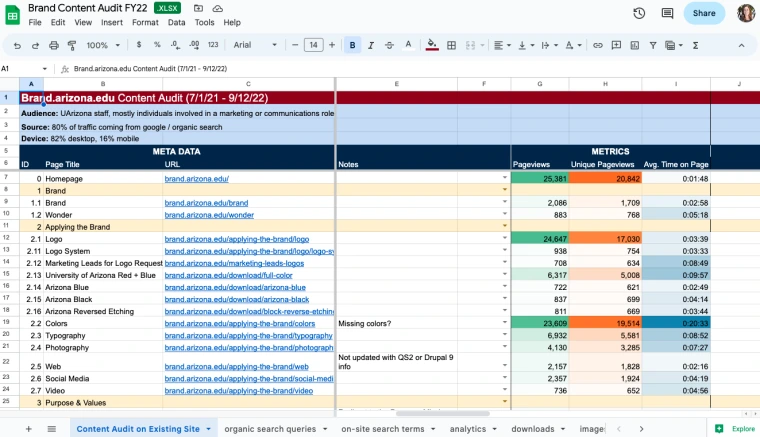Click the Share button
Viewport: 760px width, 437px height.
point(704,13)
